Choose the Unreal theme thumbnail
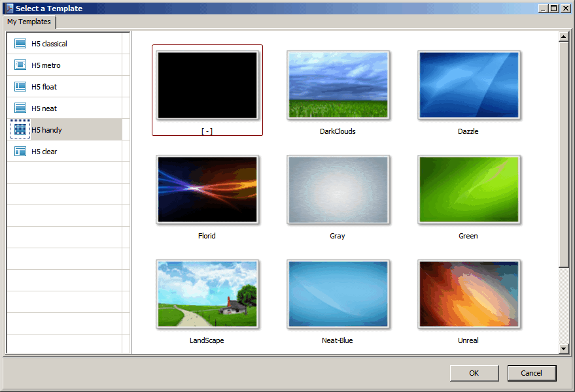Screen dimensions: 575x392 coord(468,294)
